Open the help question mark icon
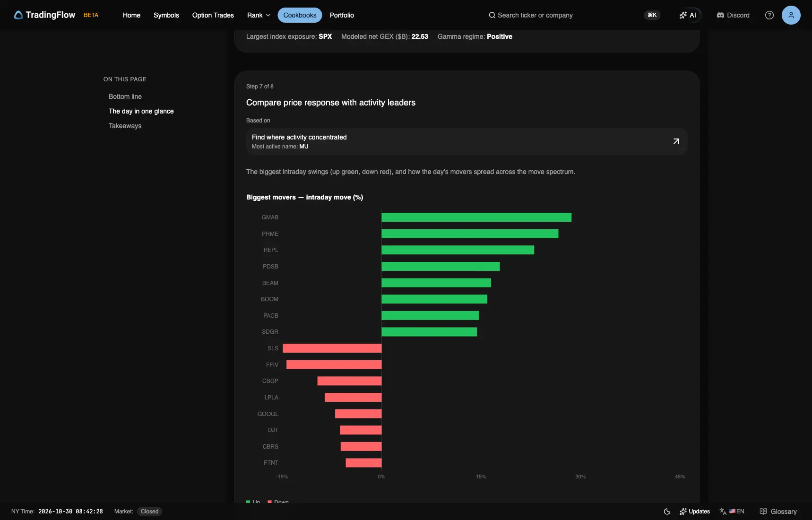The width and height of the screenshot is (812, 520). 769,15
